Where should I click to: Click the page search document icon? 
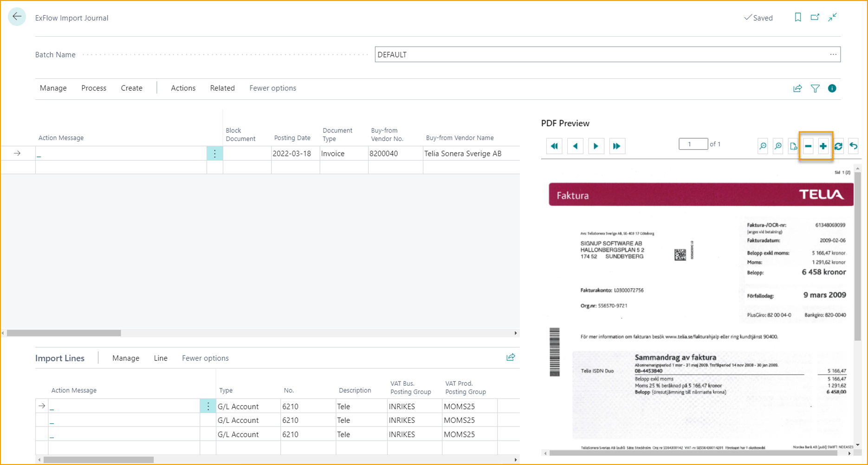793,146
